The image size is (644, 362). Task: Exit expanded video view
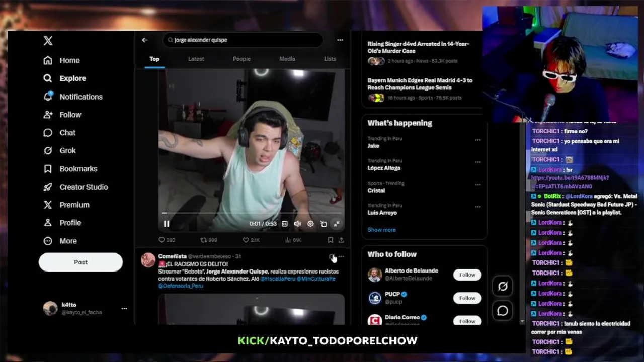[x=337, y=224]
